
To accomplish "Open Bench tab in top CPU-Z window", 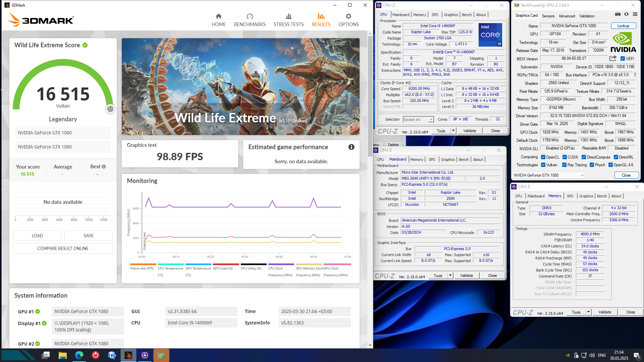I will coord(467,15).
